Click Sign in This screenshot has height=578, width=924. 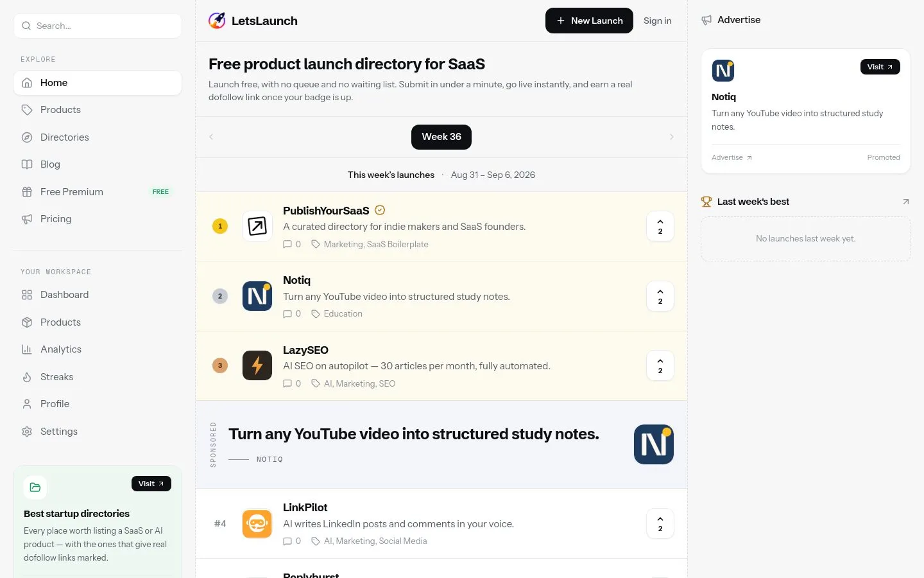tap(658, 21)
